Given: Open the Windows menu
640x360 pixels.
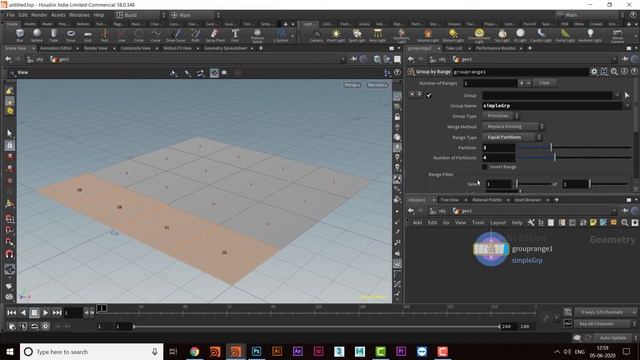Looking at the screenshot, I should [x=79, y=15].
